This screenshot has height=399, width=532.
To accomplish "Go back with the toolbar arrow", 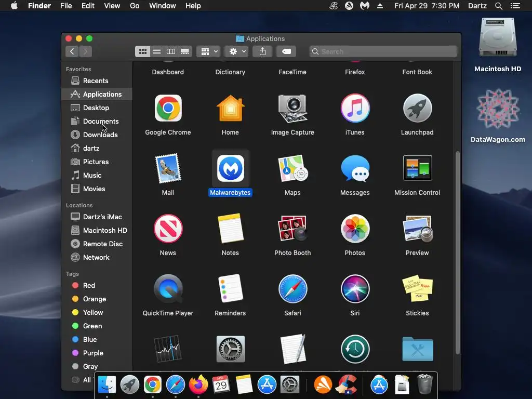I will (72, 51).
